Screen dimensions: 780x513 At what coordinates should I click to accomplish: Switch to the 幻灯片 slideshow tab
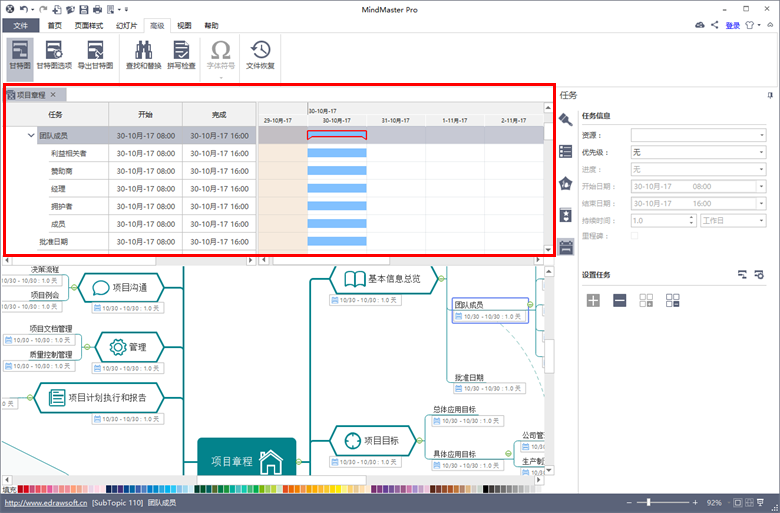tap(126, 25)
